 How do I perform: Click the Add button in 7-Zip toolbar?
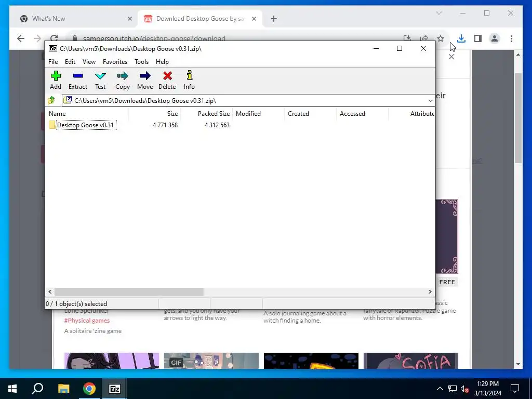[x=56, y=81]
